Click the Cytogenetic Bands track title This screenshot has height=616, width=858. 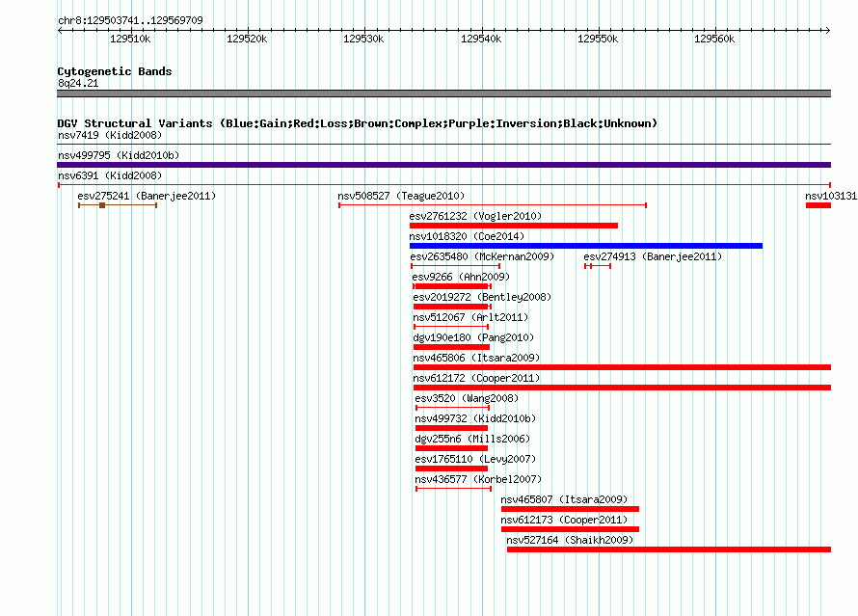point(115,71)
